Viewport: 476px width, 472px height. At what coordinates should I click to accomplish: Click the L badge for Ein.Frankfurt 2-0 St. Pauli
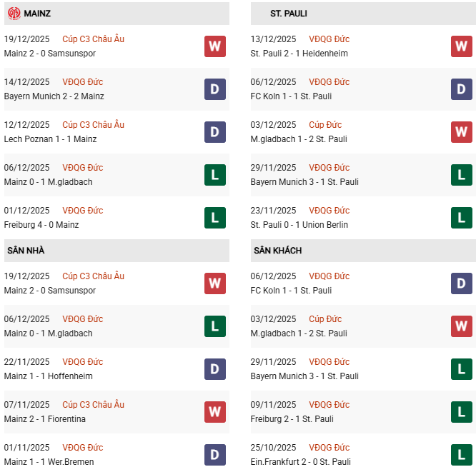coord(462,455)
